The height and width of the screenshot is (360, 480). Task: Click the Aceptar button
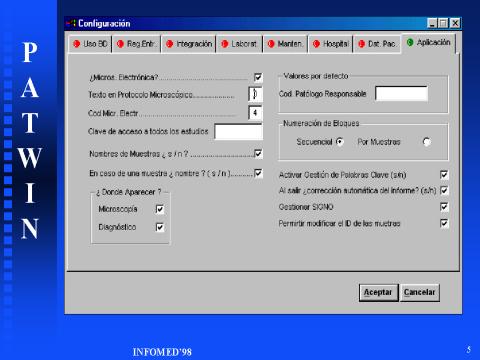click(378, 292)
